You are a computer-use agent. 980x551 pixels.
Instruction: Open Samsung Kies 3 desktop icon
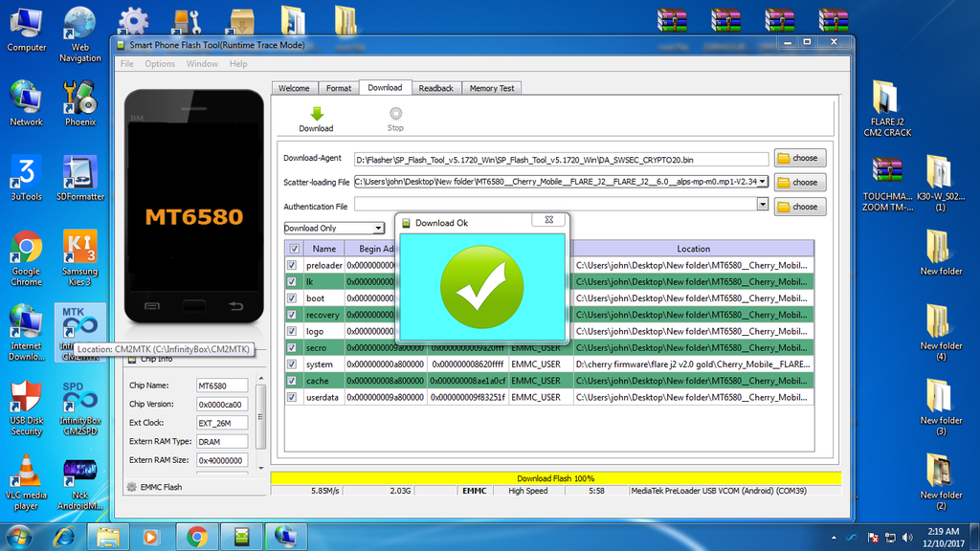pyautogui.click(x=80, y=251)
